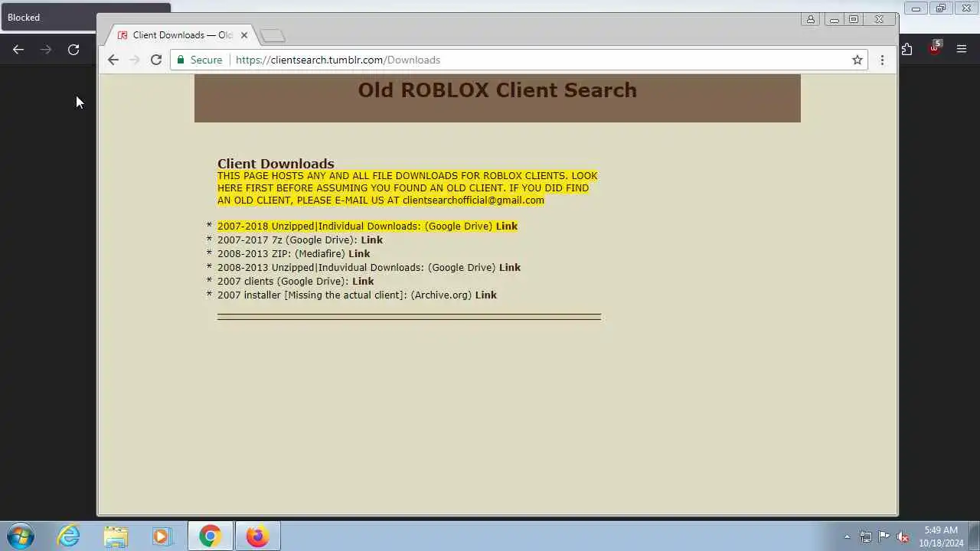Open the 2008-2013 Unzipped Induvidual Downloads Link
The height and width of the screenshot is (551, 980).
click(509, 267)
